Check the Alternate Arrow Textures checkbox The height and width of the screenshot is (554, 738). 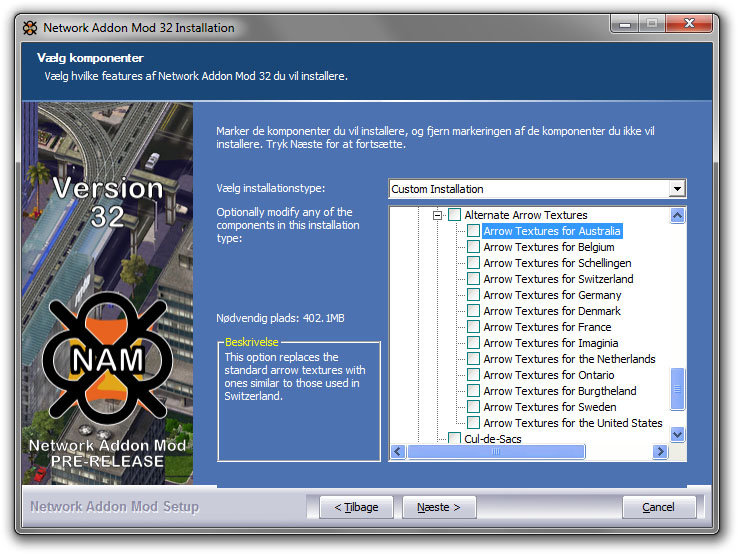[x=454, y=215]
